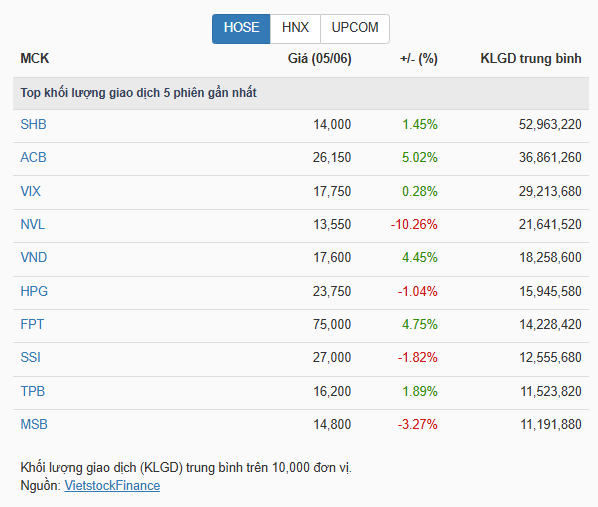Click the MCK column header
The width and height of the screenshot is (598, 507).
(35, 58)
